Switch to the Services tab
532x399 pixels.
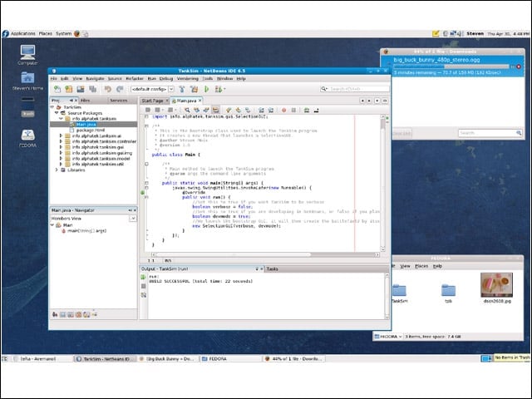118,101
